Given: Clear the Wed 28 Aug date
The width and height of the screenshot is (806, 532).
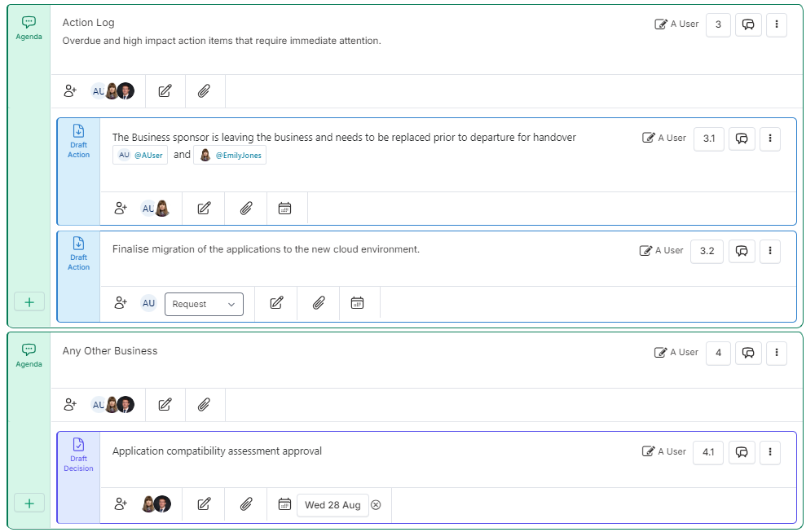Looking at the screenshot, I should [x=376, y=505].
